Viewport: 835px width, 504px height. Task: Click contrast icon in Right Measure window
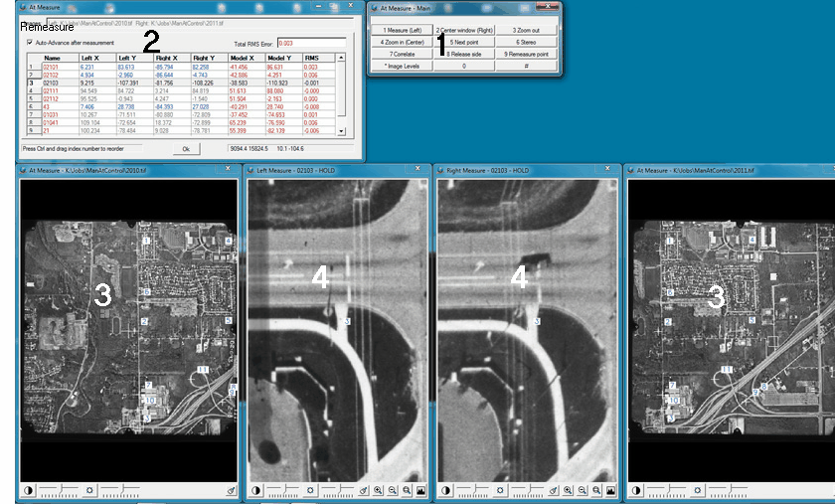click(445, 490)
